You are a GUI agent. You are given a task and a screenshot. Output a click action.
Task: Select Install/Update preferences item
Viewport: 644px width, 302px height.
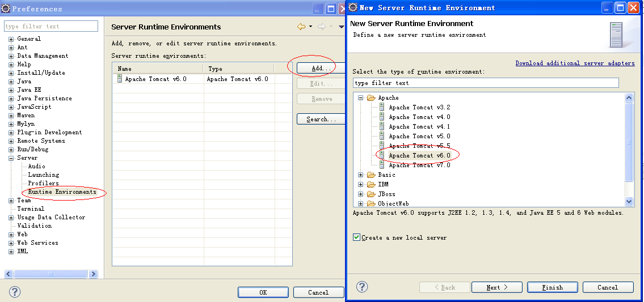coord(41,73)
